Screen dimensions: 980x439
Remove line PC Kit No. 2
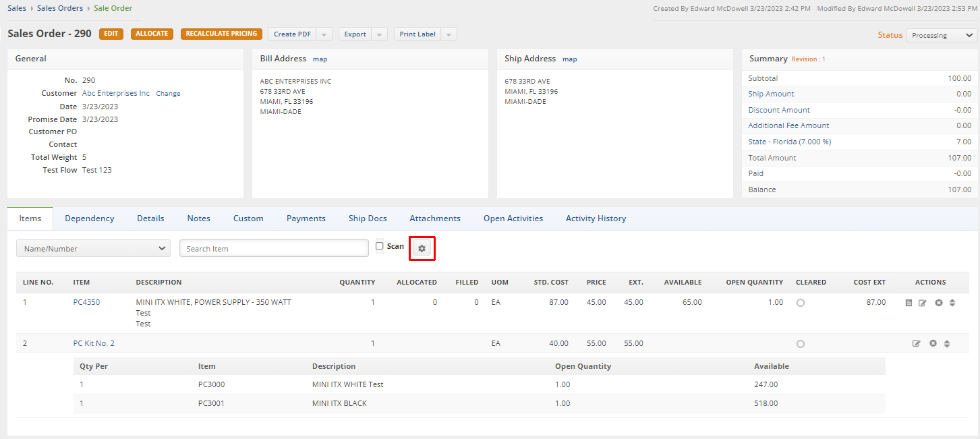point(933,344)
